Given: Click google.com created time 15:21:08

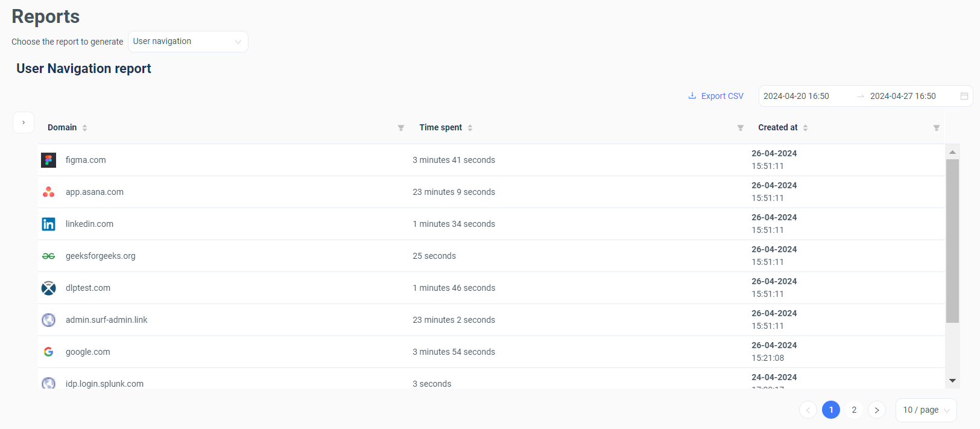Looking at the screenshot, I should [768, 358].
